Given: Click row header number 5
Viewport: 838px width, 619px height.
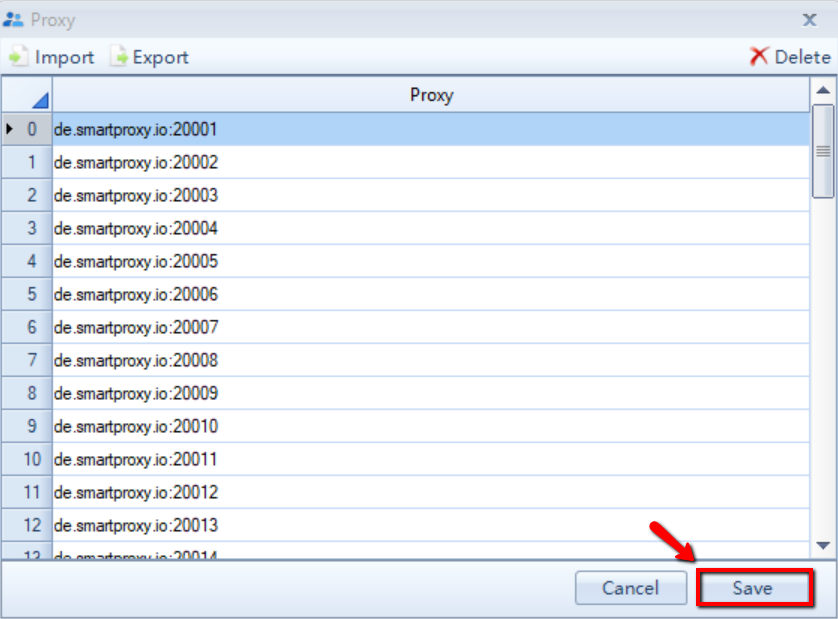Looking at the screenshot, I should click(27, 295).
